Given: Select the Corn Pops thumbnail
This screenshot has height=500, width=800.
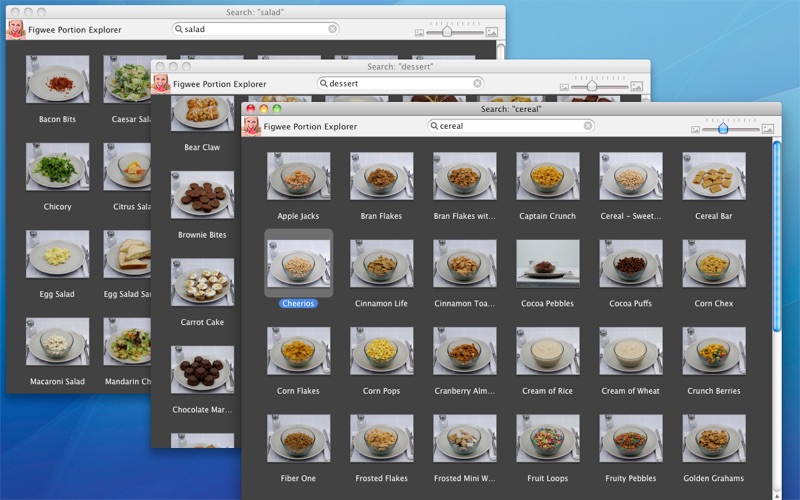Looking at the screenshot, I should click(382, 351).
